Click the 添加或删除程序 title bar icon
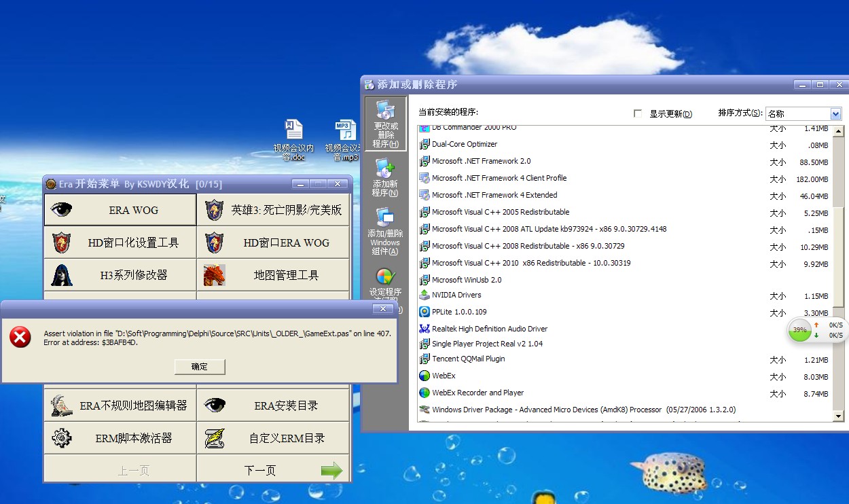Image resolution: width=849 pixels, height=504 pixels. (369, 84)
